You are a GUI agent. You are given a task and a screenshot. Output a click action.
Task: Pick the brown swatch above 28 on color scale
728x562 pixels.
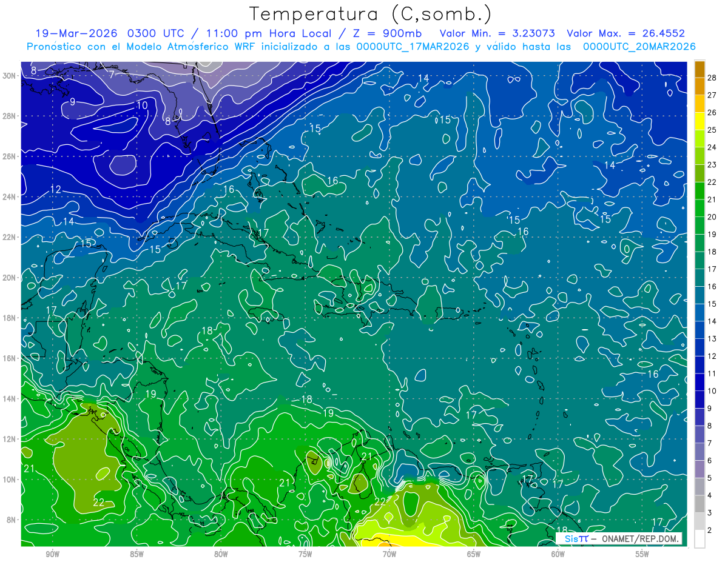pos(699,70)
